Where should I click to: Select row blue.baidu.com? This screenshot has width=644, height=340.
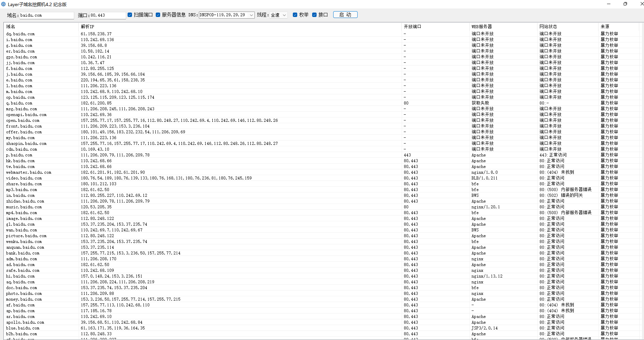(x=322, y=328)
